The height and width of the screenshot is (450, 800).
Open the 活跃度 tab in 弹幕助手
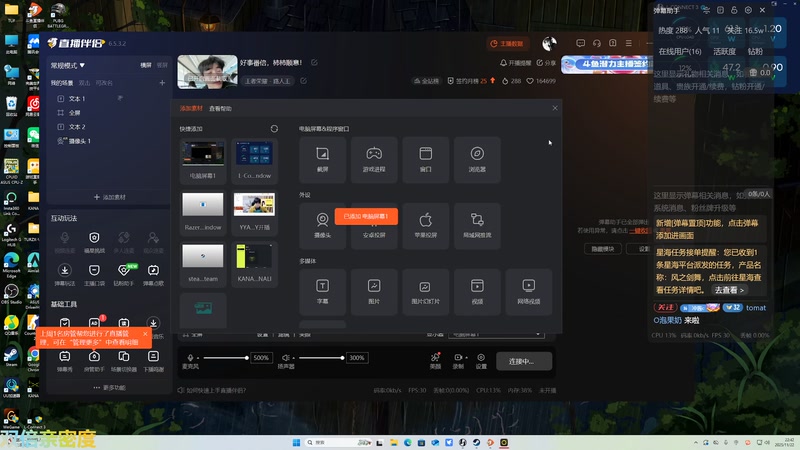[x=724, y=52]
